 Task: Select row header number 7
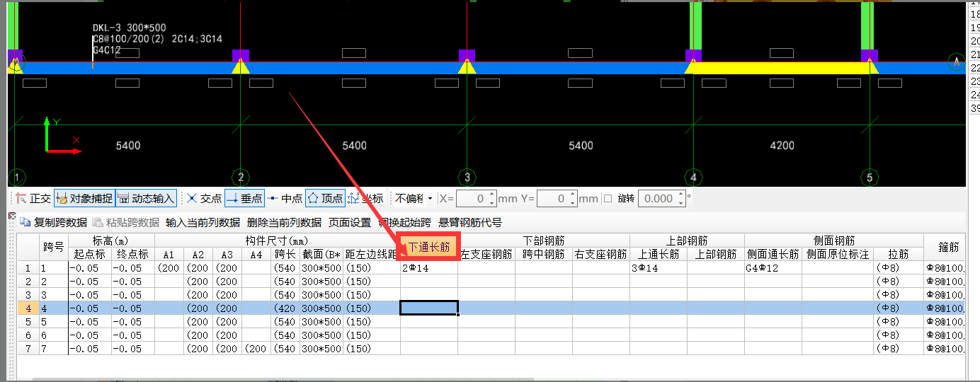click(x=28, y=349)
